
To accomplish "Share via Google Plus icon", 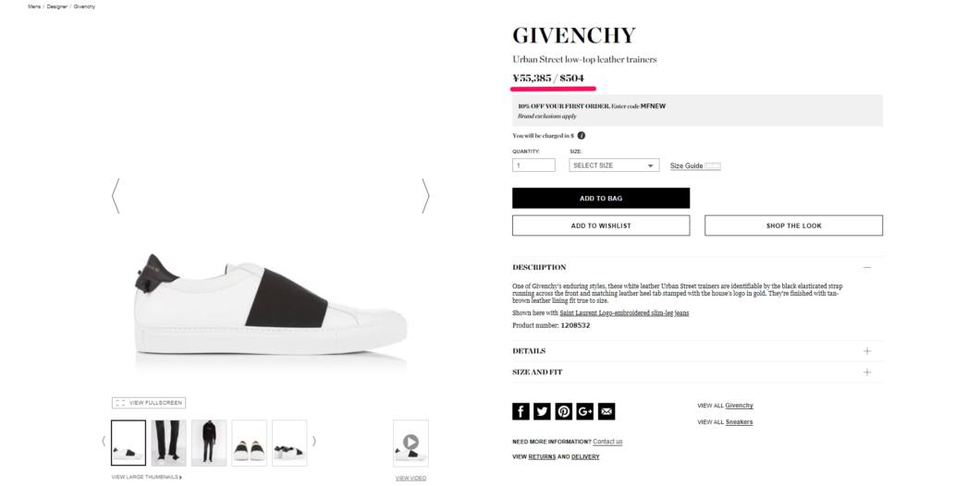I will 585,411.
